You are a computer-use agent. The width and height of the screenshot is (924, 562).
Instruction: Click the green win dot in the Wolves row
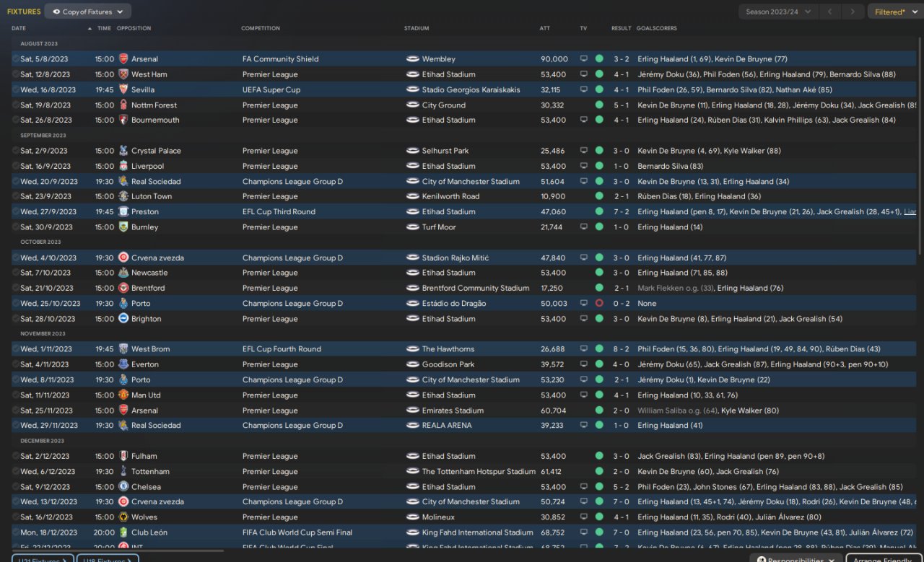(x=599, y=517)
